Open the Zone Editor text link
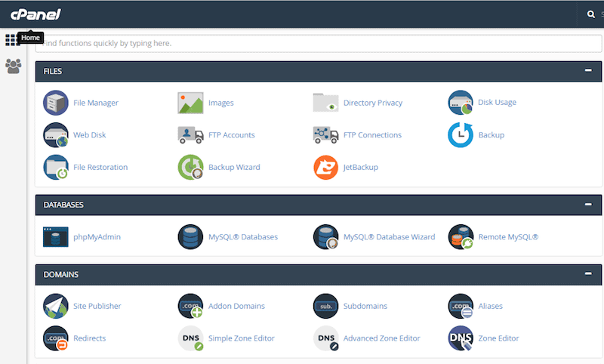Image resolution: width=604 pixels, height=364 pixels. pos(498,338)
